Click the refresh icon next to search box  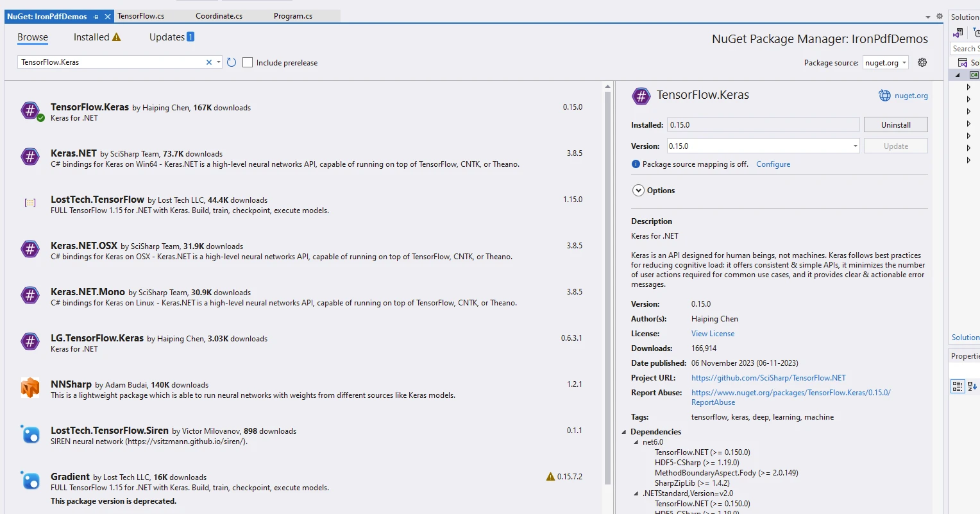pos(232,62)
